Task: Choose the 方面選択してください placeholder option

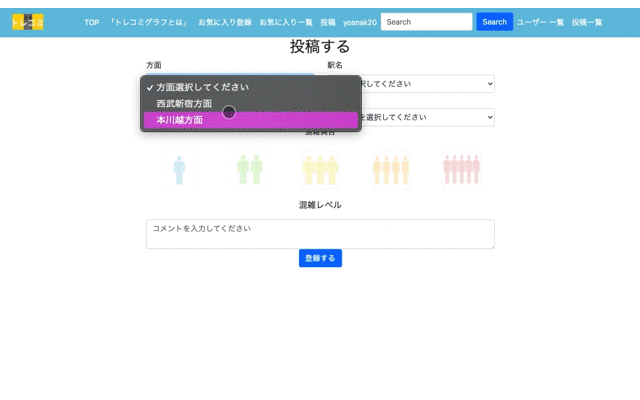Action: 251,87
